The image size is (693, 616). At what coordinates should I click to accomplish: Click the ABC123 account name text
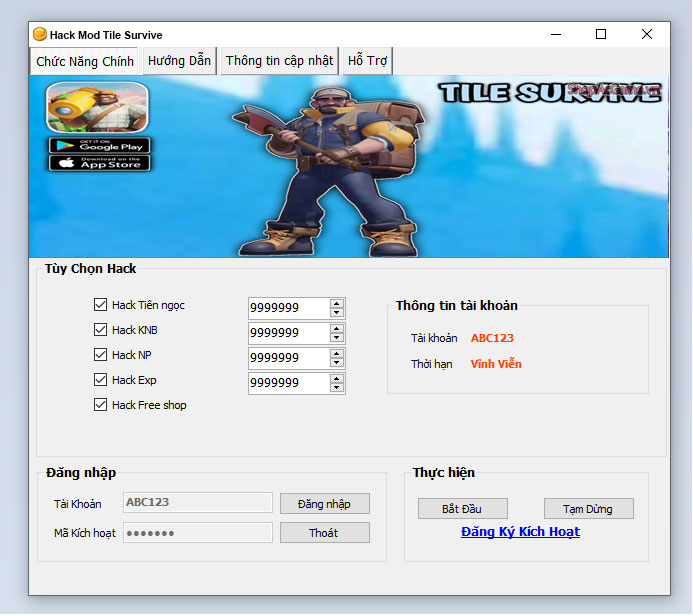tap(492, 338)
